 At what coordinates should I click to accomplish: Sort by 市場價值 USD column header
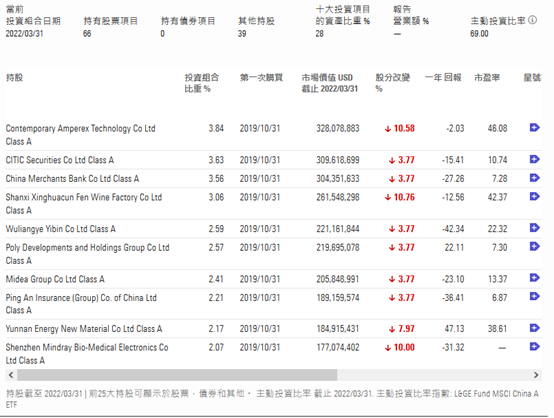coord(330,83)
